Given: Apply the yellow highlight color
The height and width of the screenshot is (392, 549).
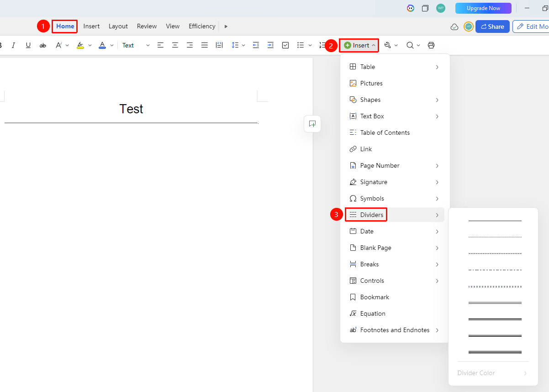Looking at the screenshot, I should click(x=80, y=45).
